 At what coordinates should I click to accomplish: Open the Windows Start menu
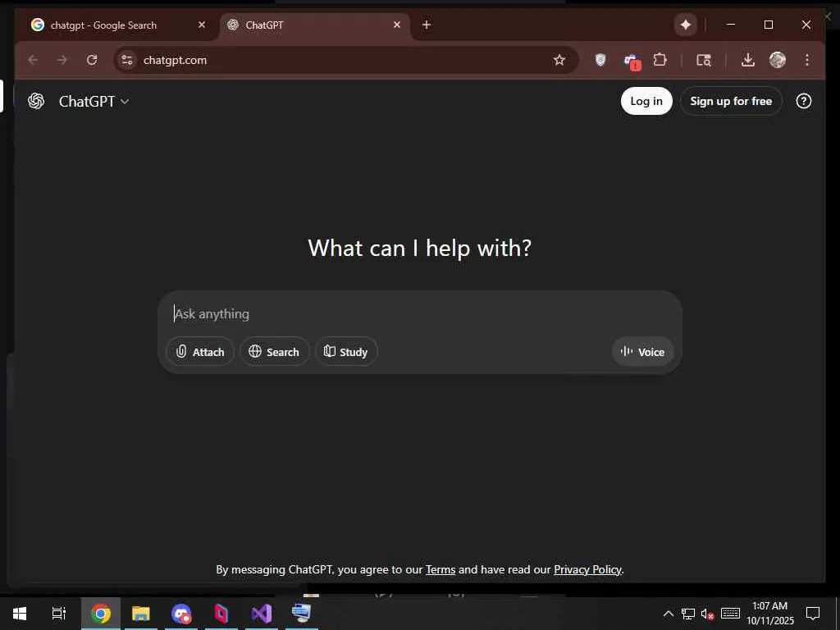20,614
